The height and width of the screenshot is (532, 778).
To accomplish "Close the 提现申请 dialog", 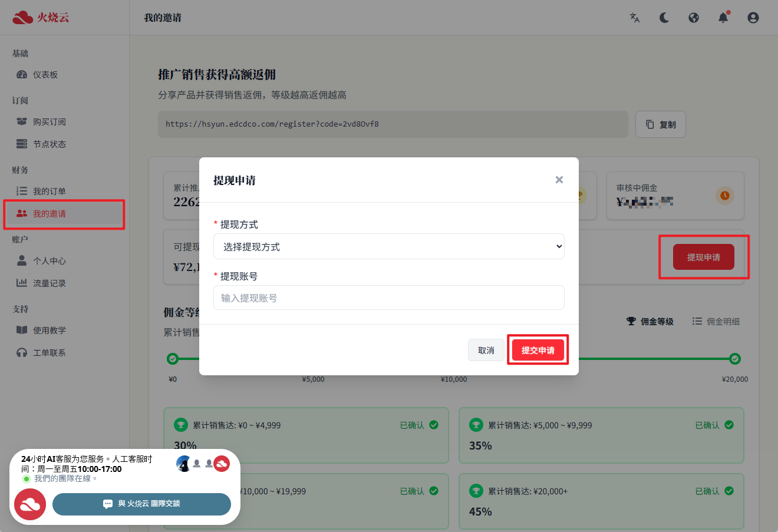I will [559, 180].
